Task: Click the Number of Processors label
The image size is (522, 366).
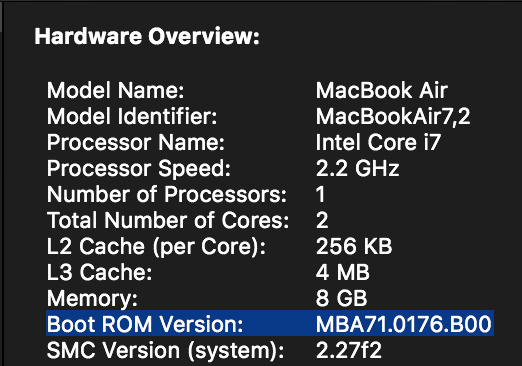Action: [167, 194]
